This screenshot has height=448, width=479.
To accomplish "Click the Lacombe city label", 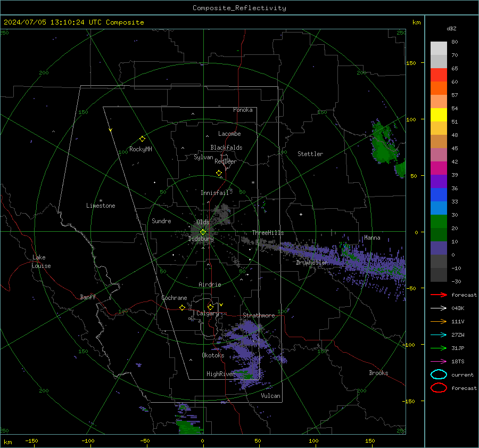I will 229,134.
